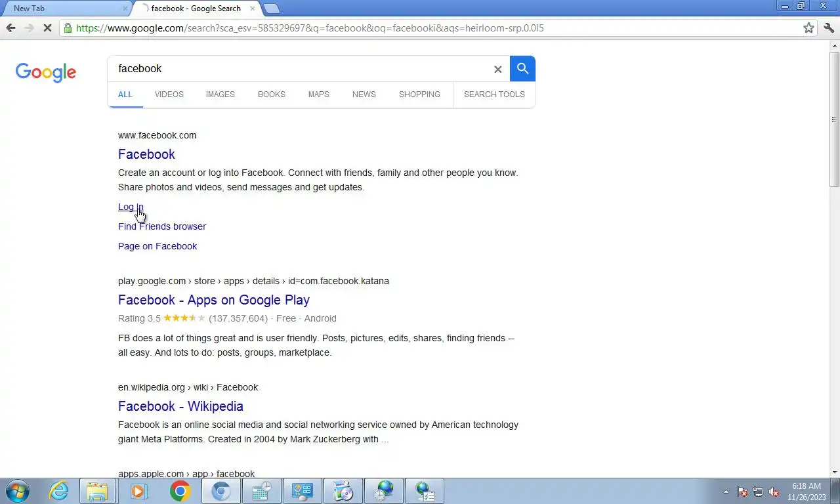
Task: Select the facebook - Google Search tab
Action: click(196, 9)
